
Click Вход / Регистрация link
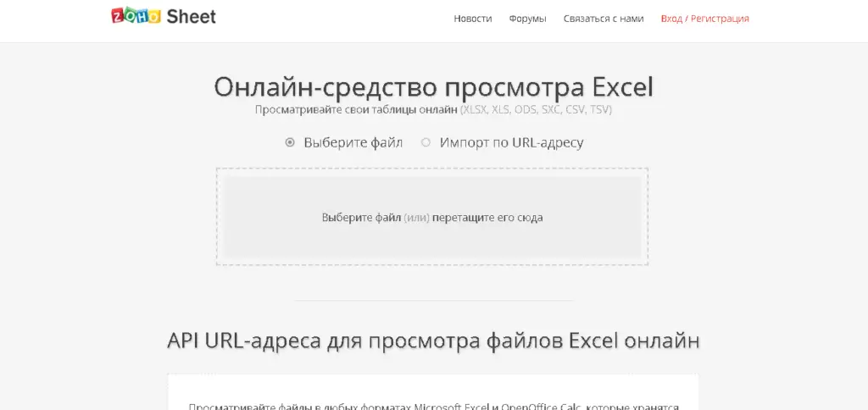pos(704,19)
